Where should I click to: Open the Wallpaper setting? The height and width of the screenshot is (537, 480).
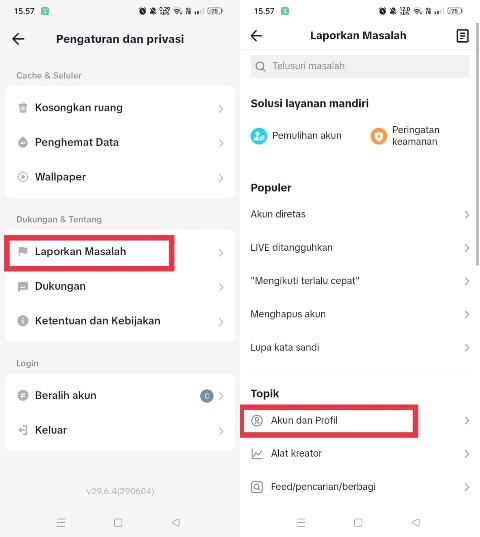(x=120, y=177)
